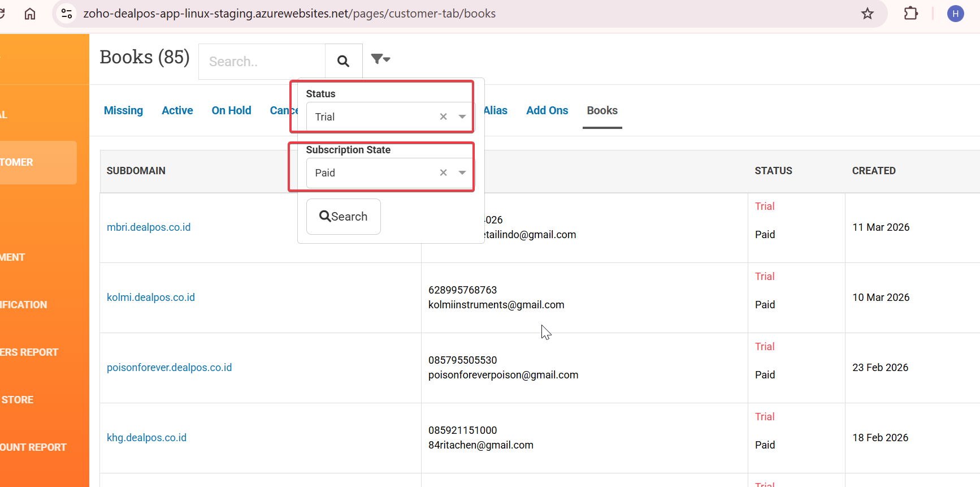980x487 pixels.
Task: Open the filter funnel icon menu
Action: 380,59
